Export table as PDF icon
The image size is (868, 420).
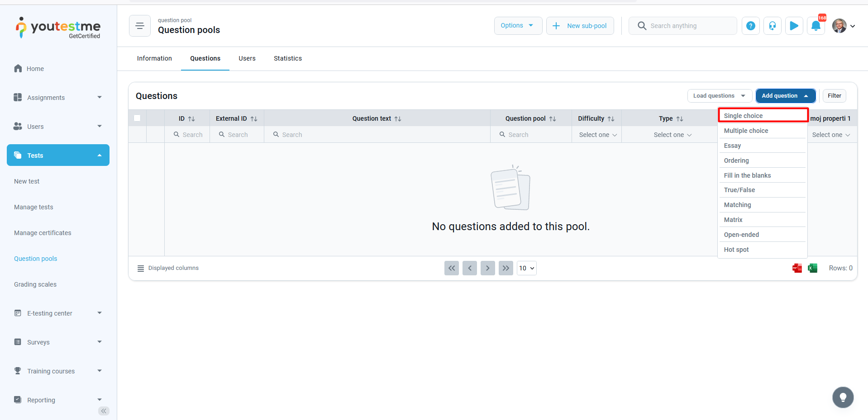(797, 268)
